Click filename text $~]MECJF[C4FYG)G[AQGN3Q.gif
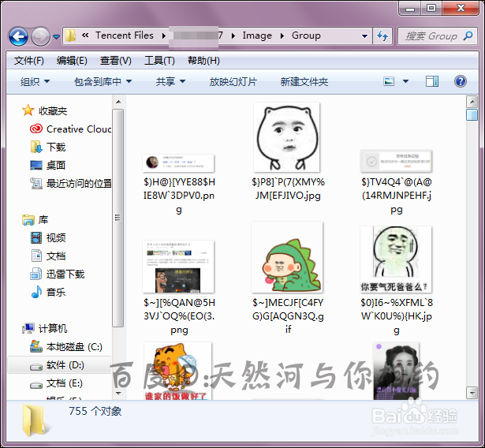 point(288,316)
